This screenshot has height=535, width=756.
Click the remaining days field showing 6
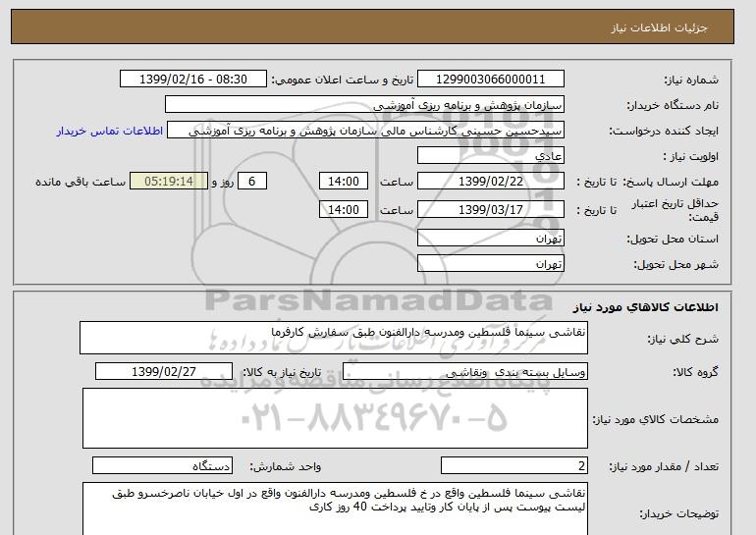251,182
